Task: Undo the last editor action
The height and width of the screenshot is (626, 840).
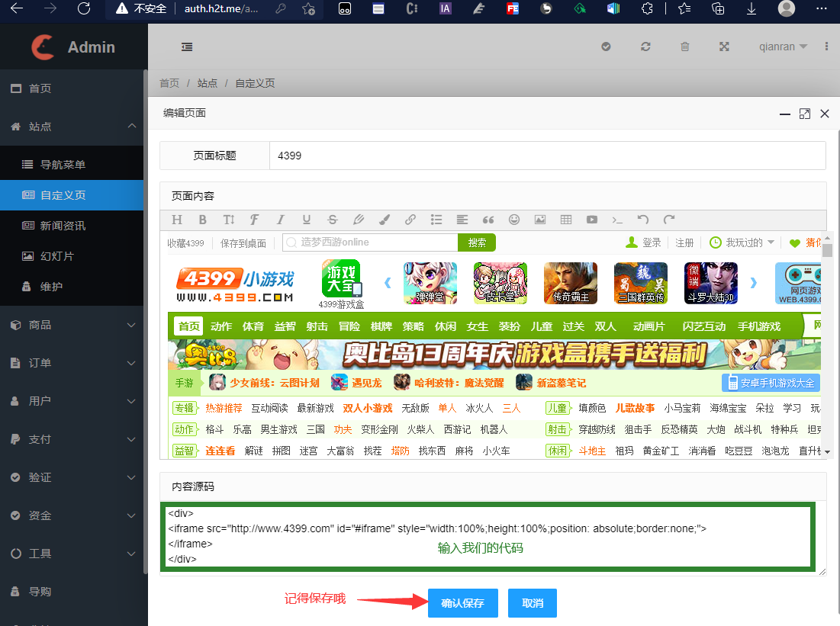Action: 643,220
